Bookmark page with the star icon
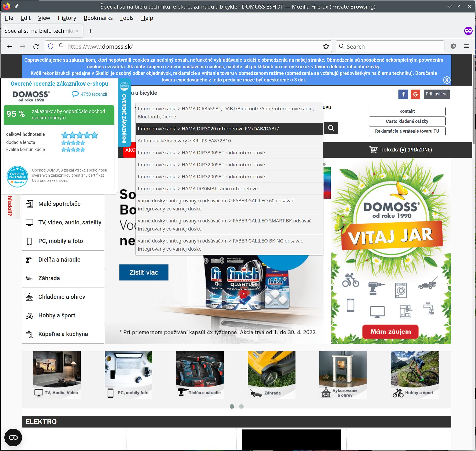Image resolution: width=476 pixels, height=451 pixels. (x=326, y=46)
